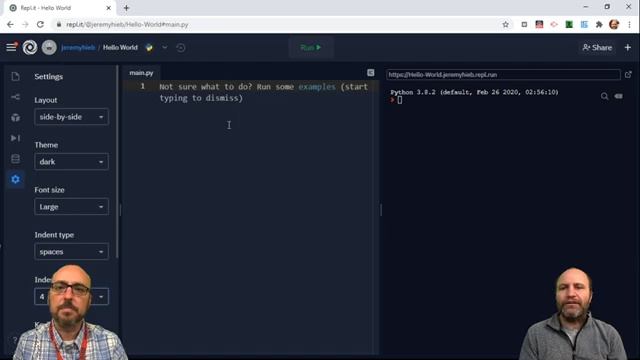Reload the browser page
Screen dimensions: 640x360
click(40, 24)
